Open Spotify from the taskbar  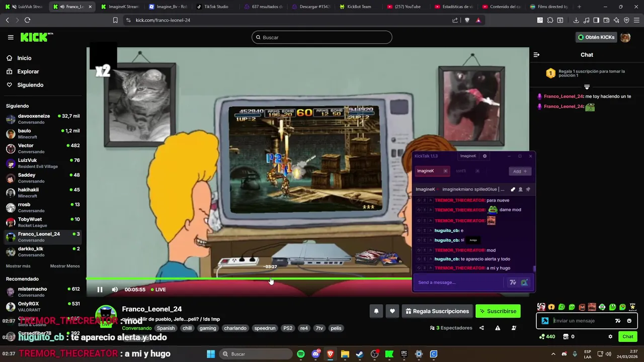[300, 354]
